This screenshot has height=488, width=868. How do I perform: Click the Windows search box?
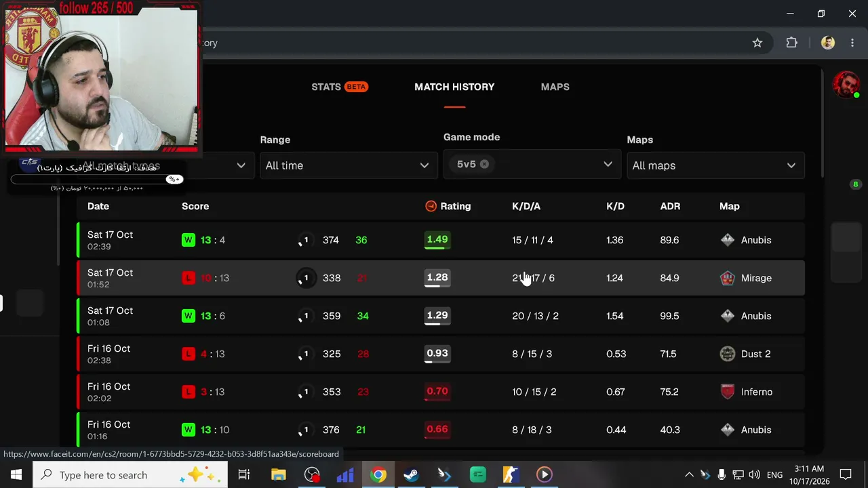pyautogui.click(x=130, y=474)
